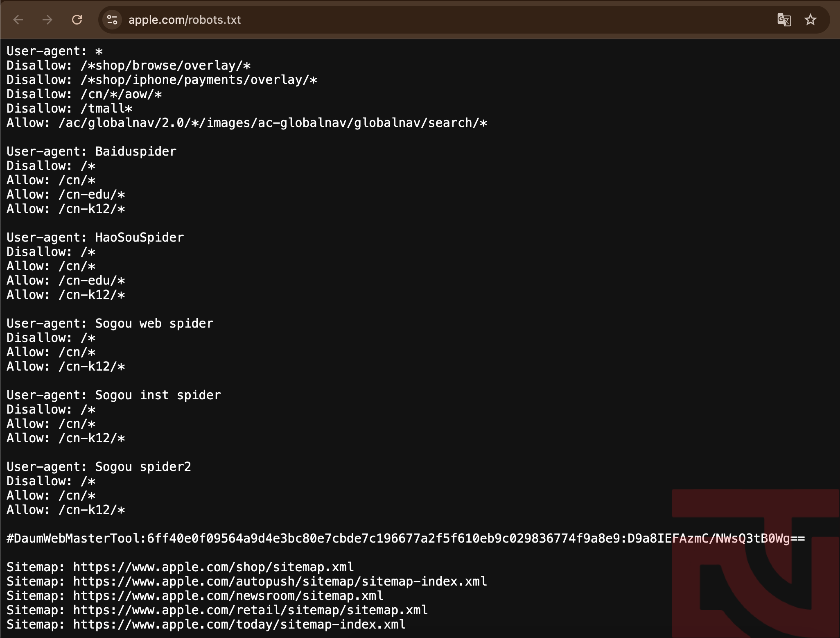Click 'User-agent: Sogou spider2' line
Viewport: 840px width, 638px height.
coord(99,467)
